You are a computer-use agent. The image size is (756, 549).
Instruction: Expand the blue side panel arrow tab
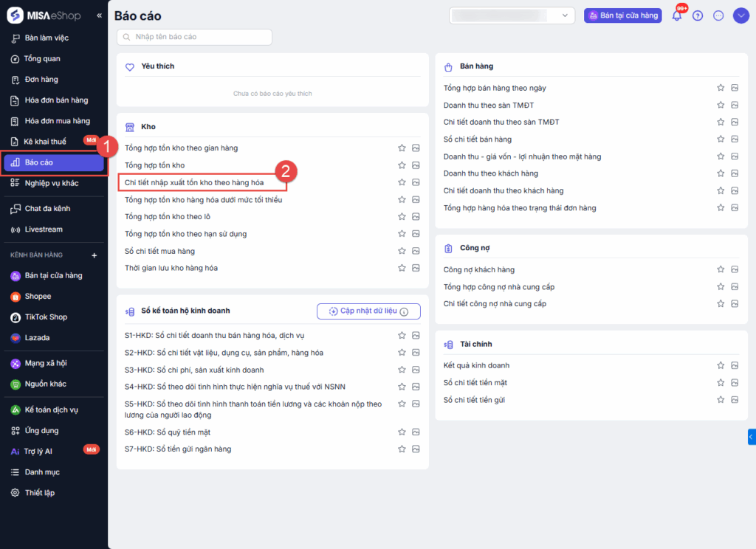[751, 437]
